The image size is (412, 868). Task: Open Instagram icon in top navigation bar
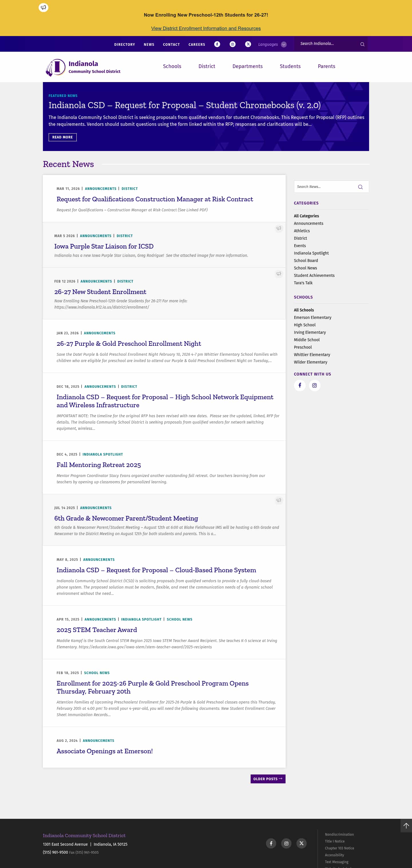tap(233, 44)
